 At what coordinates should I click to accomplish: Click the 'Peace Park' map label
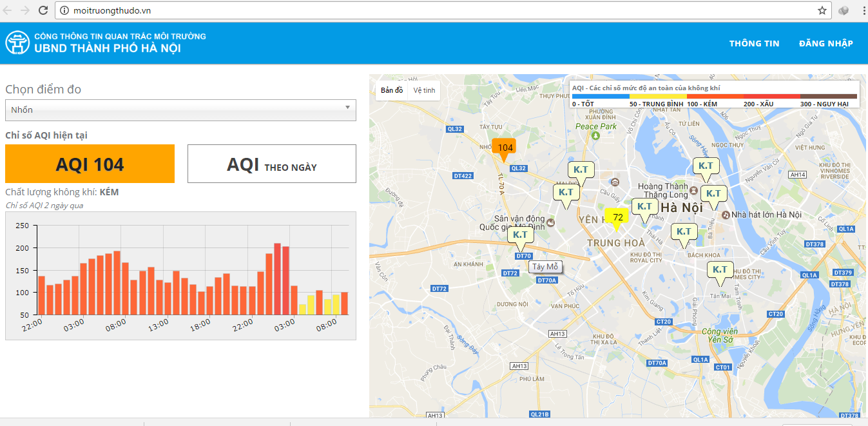click(x=596, y=126)
